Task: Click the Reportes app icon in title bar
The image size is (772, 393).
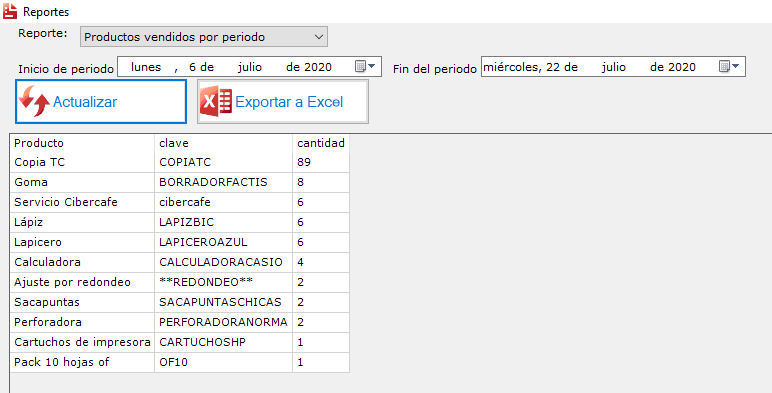Action: [10, 11]
